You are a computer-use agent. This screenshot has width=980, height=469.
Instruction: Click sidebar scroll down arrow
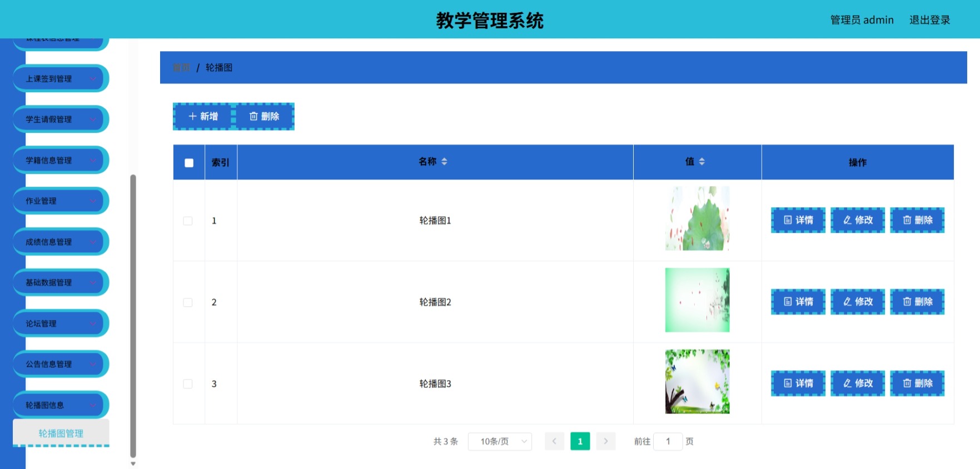[133, 463]
